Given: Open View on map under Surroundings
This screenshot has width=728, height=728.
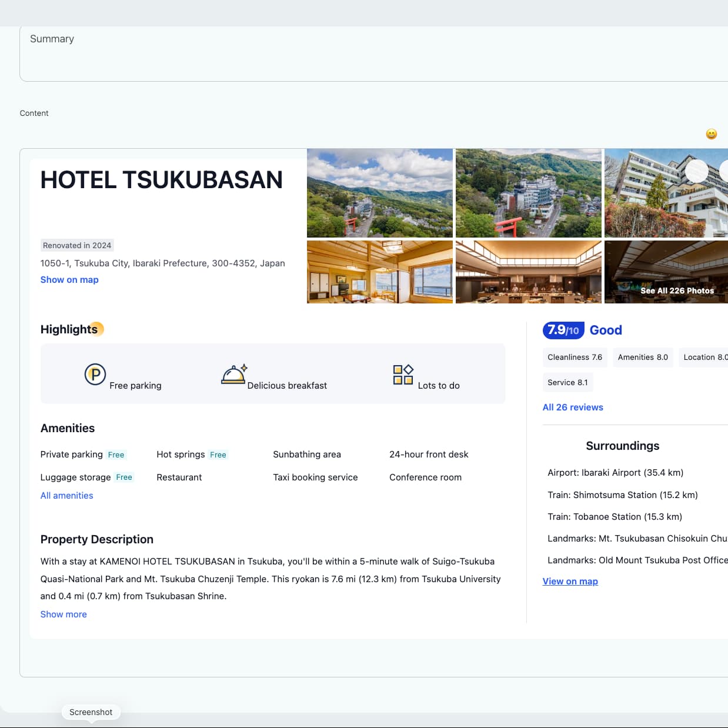Looking at the screenshot, I should (x=570, y=581).
